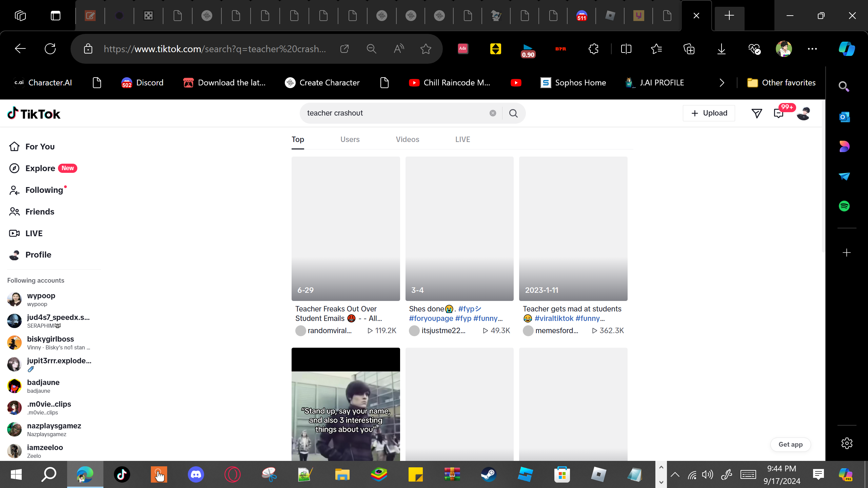Open TikTok messages paper plane icon
868x488 pixels.
coord(757,113)
